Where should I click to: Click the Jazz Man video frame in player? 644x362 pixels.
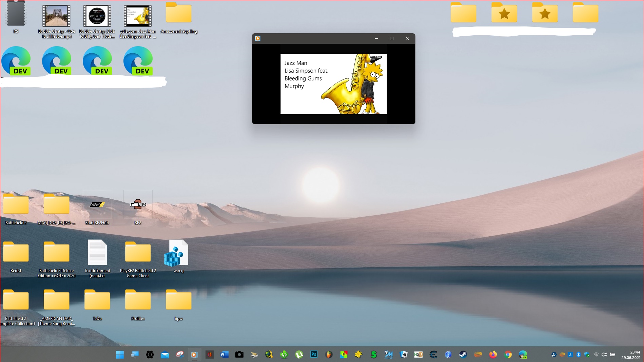(333, 84)
